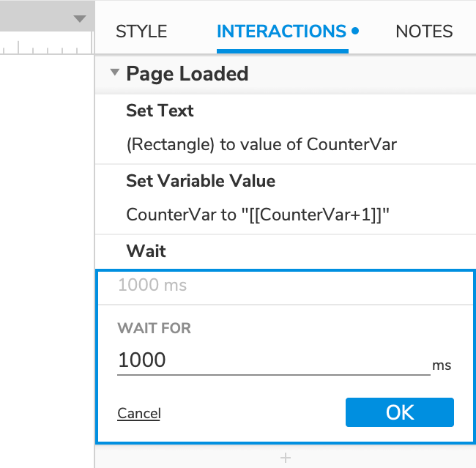Click the Cancel link
This screenshot has width=476, height=468.
pos(139,413)
